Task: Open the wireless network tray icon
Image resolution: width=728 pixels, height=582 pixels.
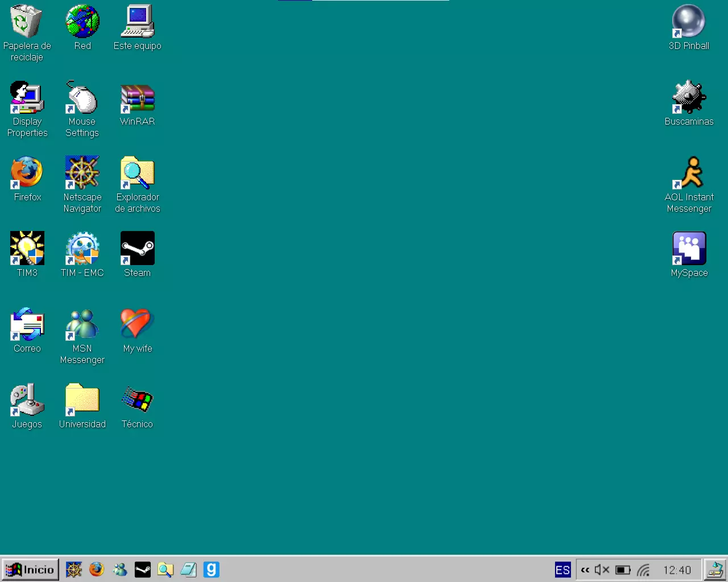Action: (644, 570)
